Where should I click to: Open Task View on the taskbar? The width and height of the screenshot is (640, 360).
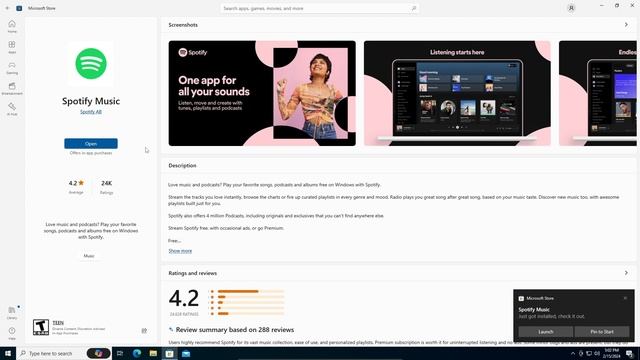point(120,353)
